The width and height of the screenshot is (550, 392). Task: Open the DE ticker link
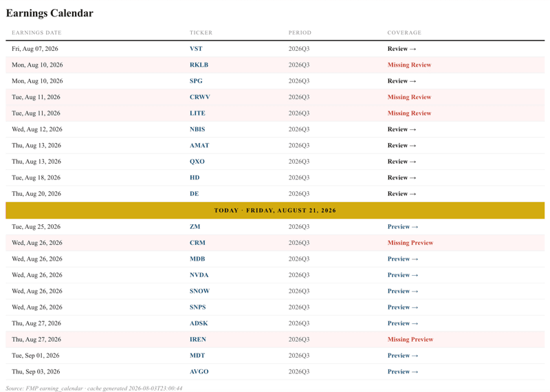[x=194, y=194]
